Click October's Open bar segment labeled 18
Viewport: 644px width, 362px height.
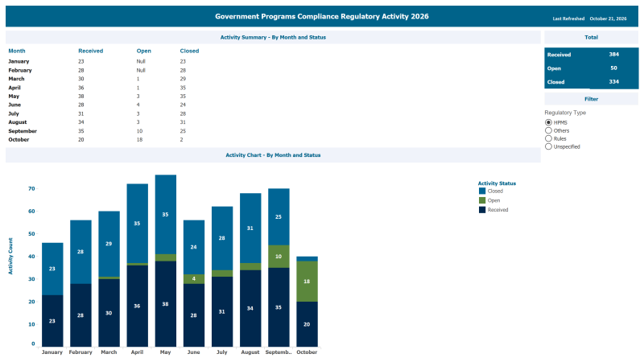(x=308, y=282)
